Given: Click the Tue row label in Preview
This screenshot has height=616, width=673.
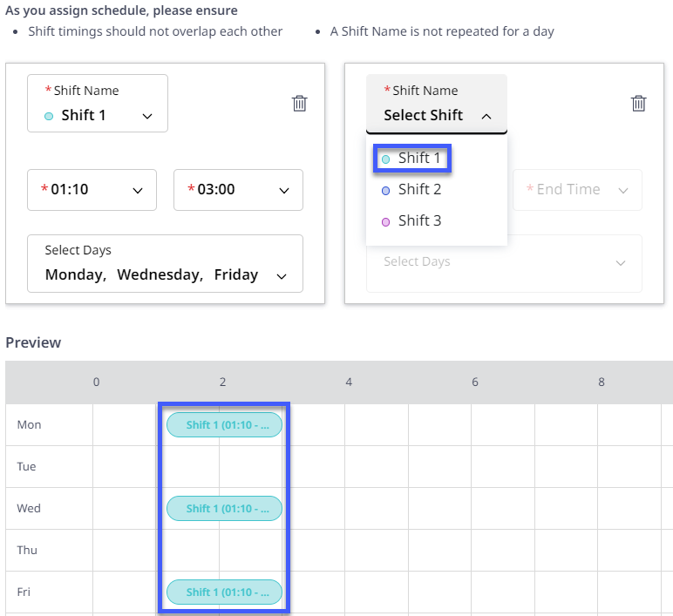Looking at the screenshot, I should click(27, 467).
